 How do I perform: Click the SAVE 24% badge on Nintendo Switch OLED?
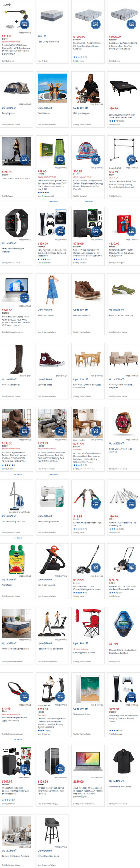pyautogui.click(x=131, y=231)
